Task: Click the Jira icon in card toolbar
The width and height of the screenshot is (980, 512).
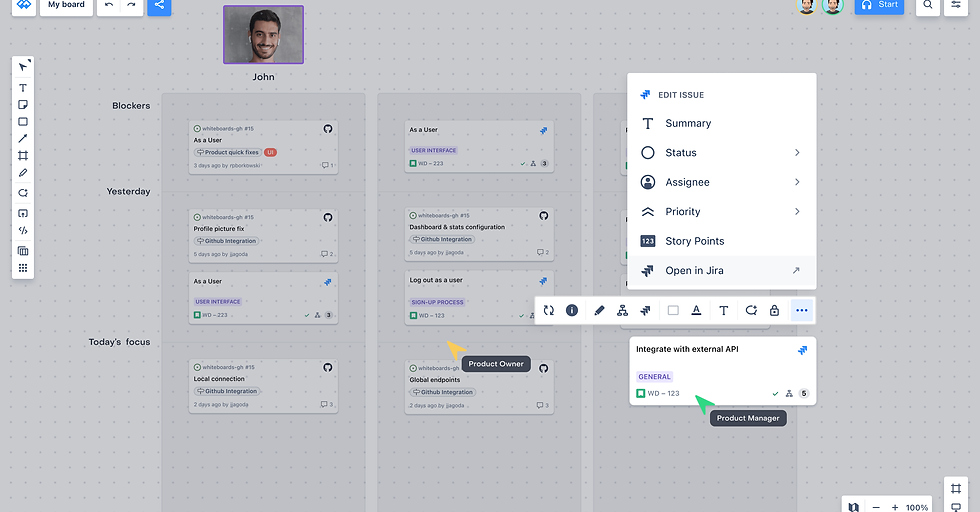Action: [x=645, y=310]
